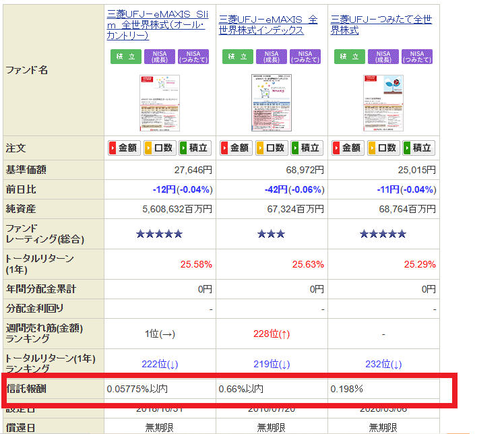Select the 68,972円 base price value

(x=305, y=170)
